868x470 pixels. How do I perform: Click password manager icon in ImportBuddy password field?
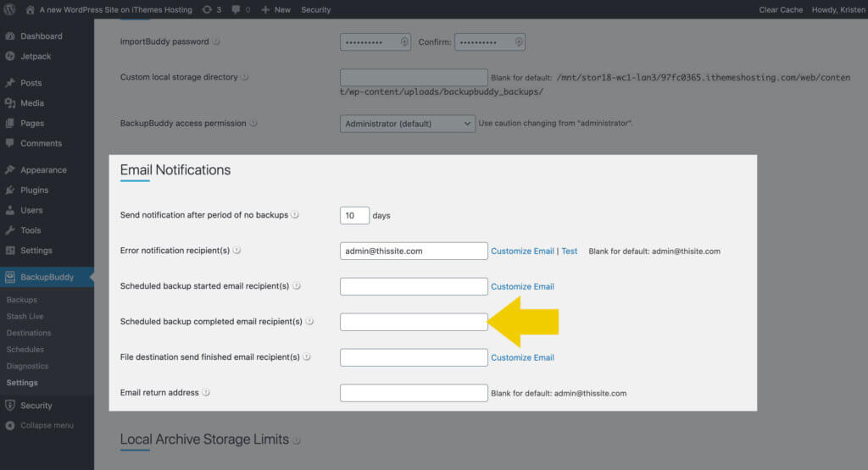tap(404, 42)
